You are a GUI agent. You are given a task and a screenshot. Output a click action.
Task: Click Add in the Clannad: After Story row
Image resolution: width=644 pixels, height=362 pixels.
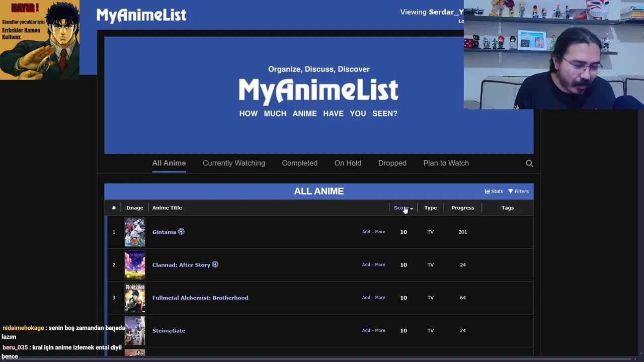[x=366, y=264]
